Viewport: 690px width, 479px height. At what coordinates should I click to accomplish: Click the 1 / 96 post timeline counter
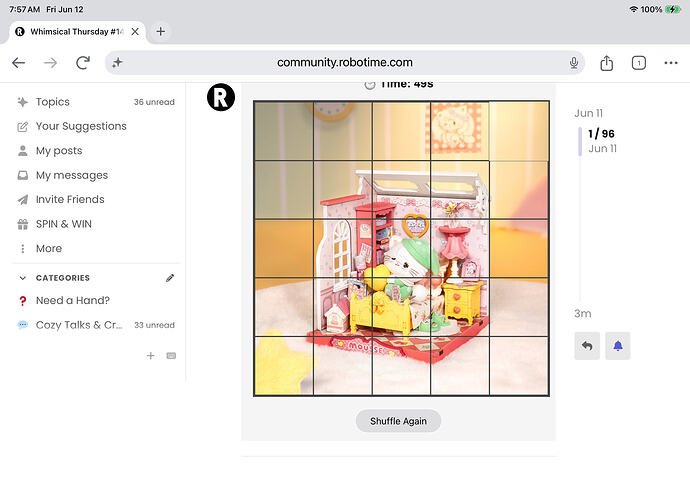click(x=601, y=134)
